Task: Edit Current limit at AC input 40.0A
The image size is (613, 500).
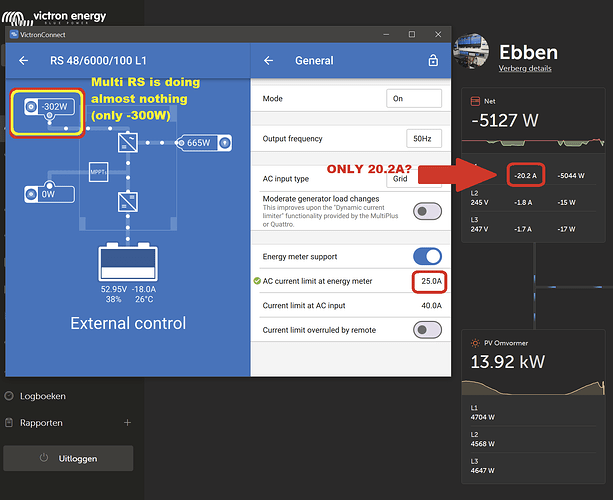Action: (x=431, y=306)
